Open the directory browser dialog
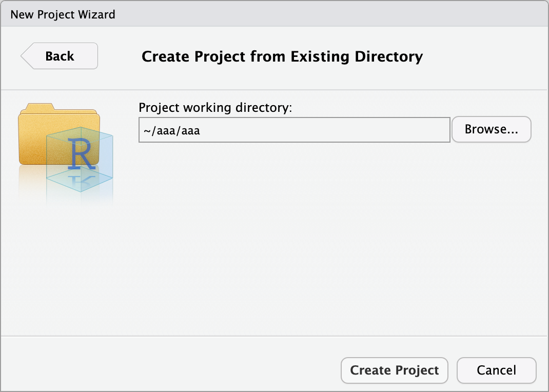 [491, 129]
